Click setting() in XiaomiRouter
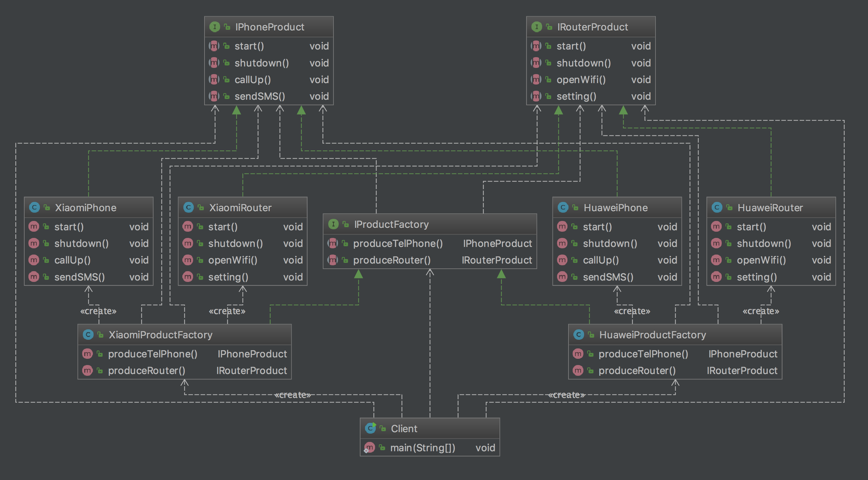This screenshot has width=868, height=480. (x=228, y=277)
